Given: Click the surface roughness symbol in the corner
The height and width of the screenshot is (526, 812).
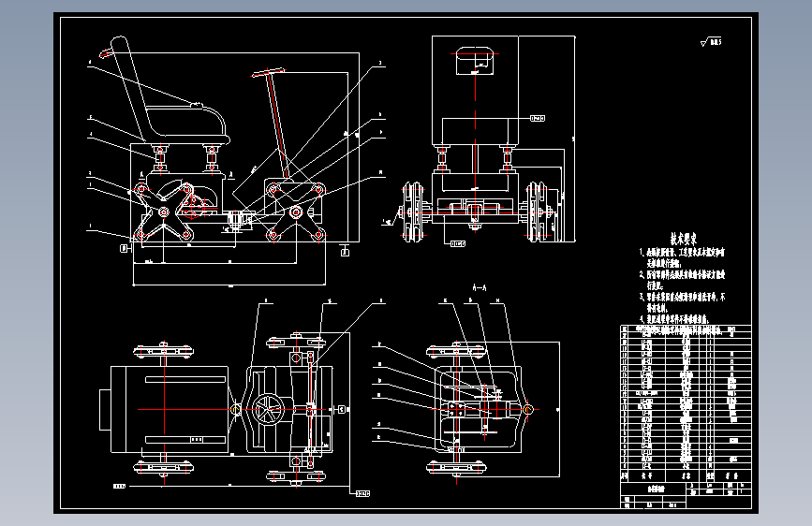Looking at the screenshot, I should point(711,42).
